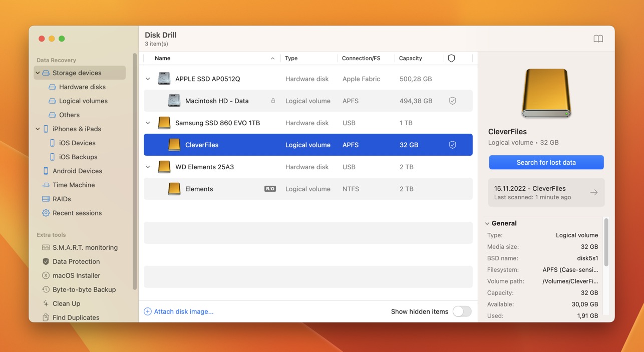Click the Recent sessions gear icon
644x352 pixels.
click(x=46, y=213)
